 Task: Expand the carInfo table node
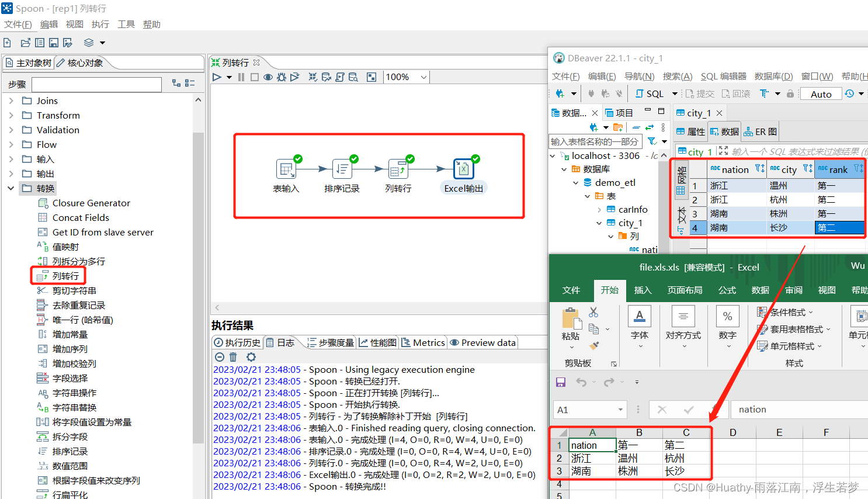(599, 210)
